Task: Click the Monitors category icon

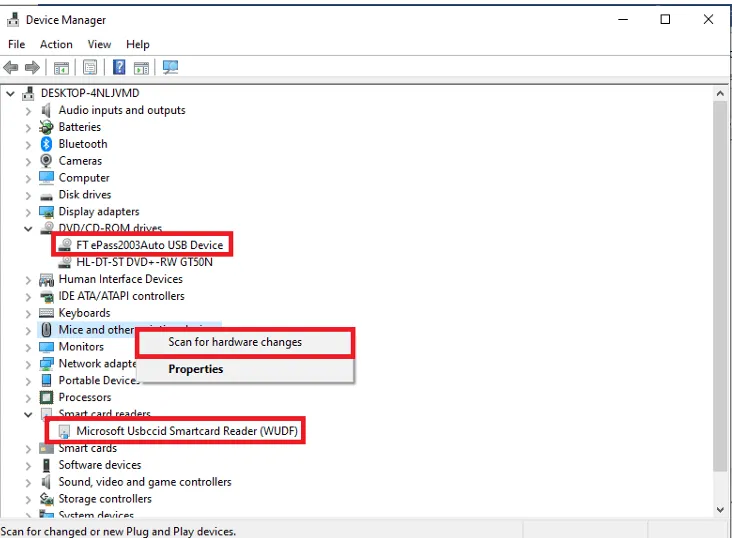Action: pyautogui.click(x=46, y=347)
